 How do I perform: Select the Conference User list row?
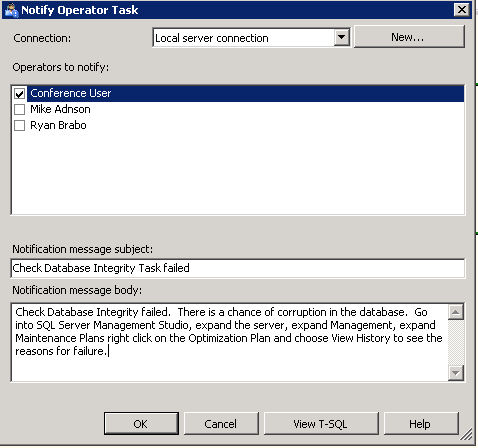click(x=238, y=93)
